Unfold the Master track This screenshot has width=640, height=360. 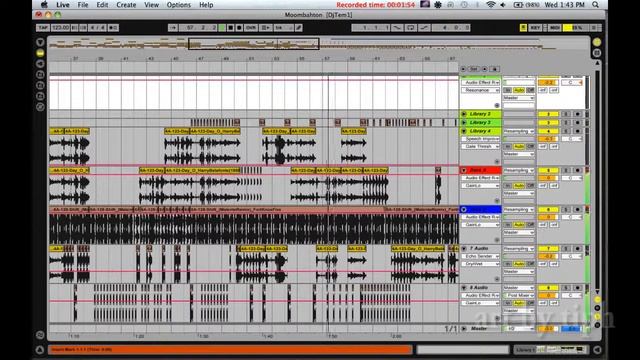click(464, 329)
